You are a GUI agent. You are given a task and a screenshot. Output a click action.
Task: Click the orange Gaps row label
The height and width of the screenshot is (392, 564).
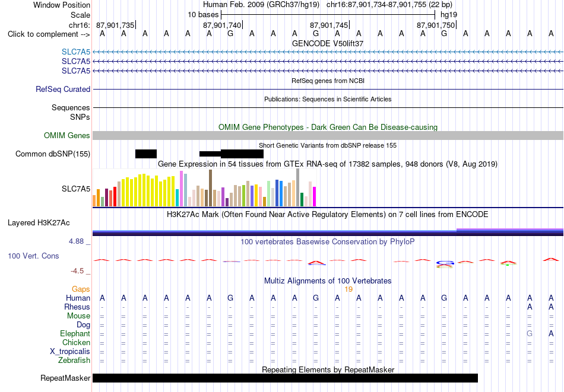click(x=81, y=289)
